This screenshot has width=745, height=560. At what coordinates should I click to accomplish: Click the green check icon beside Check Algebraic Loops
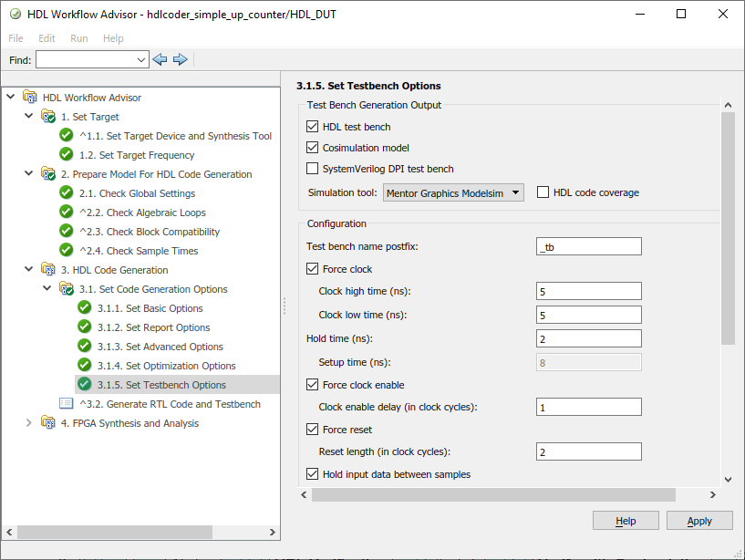pyautogui.click(x=66, y=213)
